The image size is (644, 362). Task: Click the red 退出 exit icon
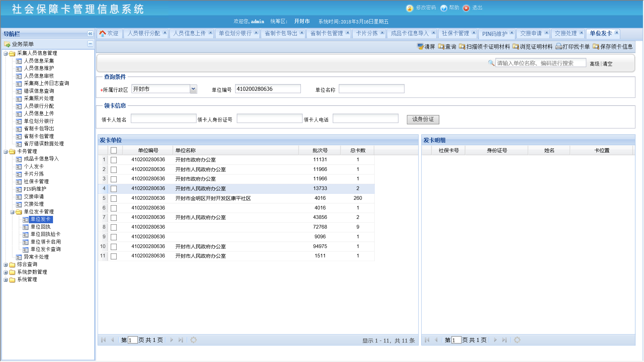[x=466, y=8]
